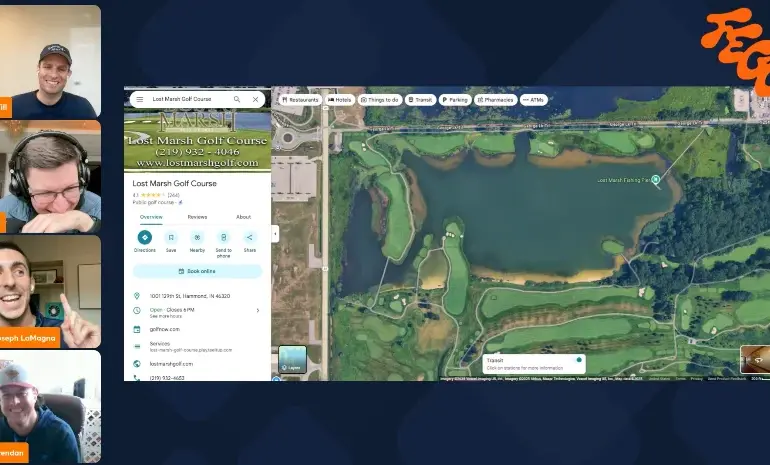The image size is (770, 465).
Task: Click the Lost Marsh Golf Course search field
Action: coord(185,100)
